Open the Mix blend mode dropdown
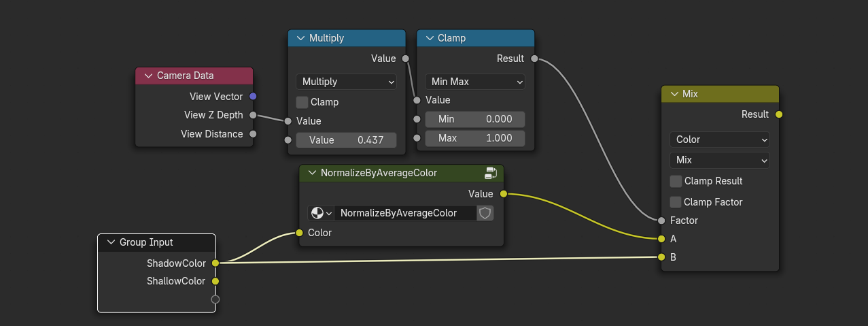The height and width of the screenshot is (326, 868). 719,160
